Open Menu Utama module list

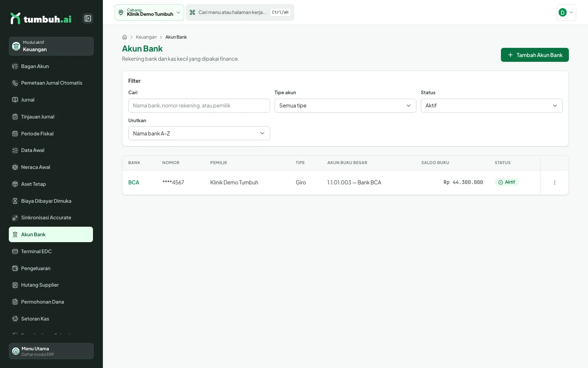coord(51,351)
